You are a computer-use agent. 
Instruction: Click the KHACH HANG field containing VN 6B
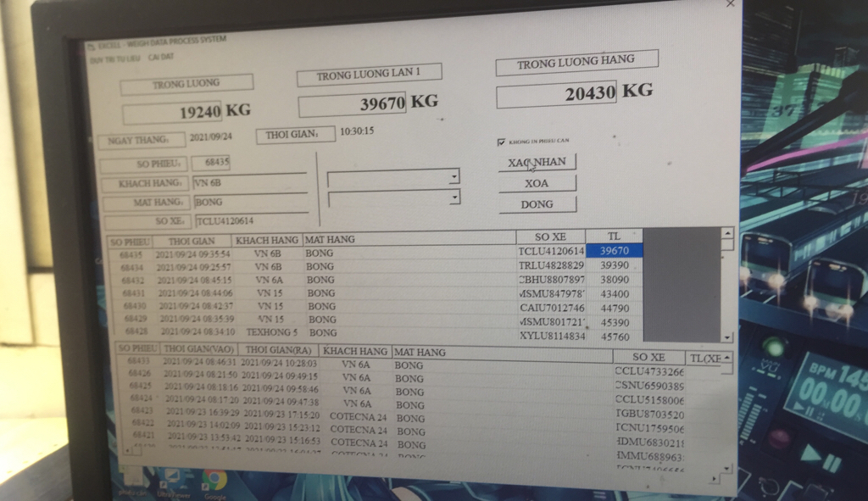248,182
